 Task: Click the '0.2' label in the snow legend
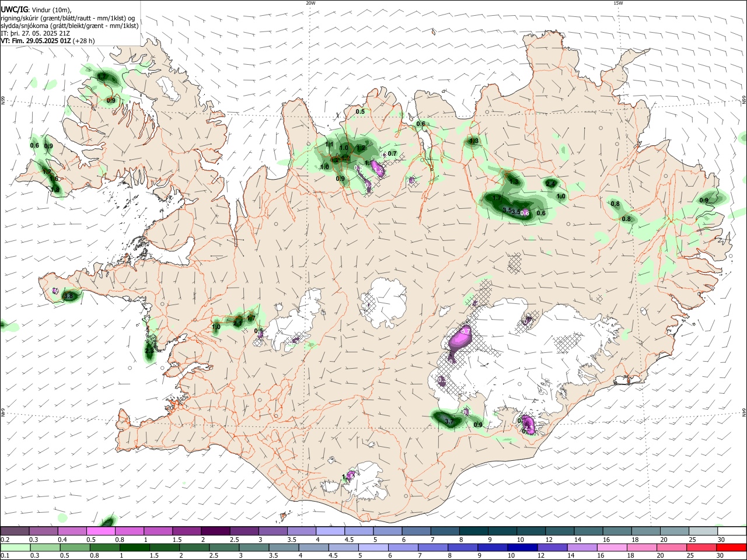[4, 540]
